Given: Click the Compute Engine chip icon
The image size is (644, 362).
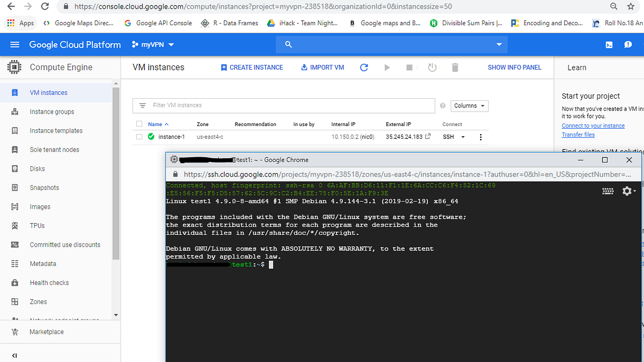Looking at the screenshot, I should (x=14, y=68).
